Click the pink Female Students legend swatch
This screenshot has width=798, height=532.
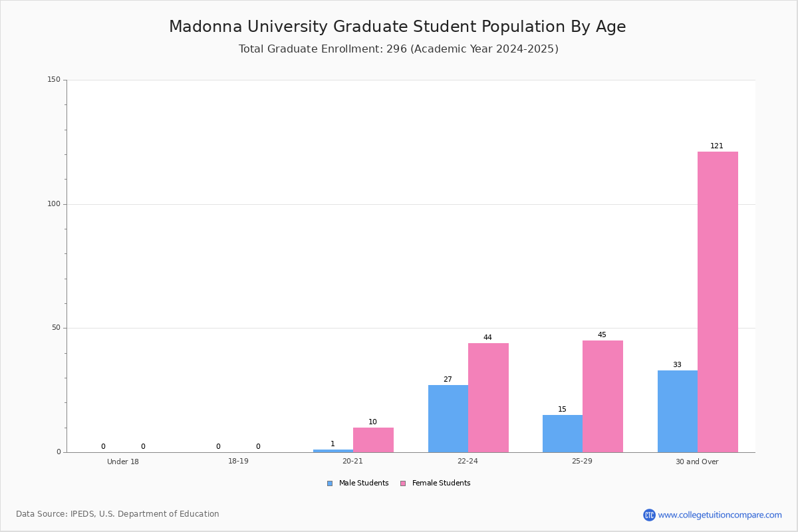[x=403, y=483]
